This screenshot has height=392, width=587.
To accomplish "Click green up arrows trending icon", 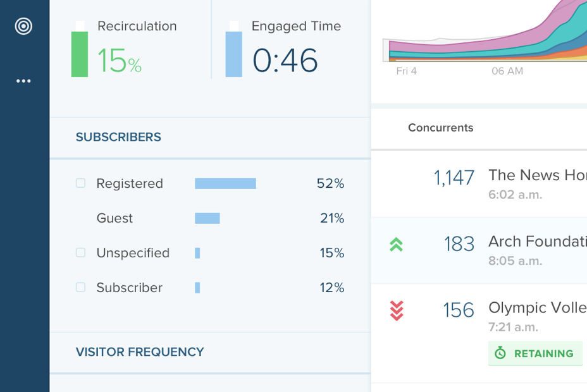I will coord(397,244).
